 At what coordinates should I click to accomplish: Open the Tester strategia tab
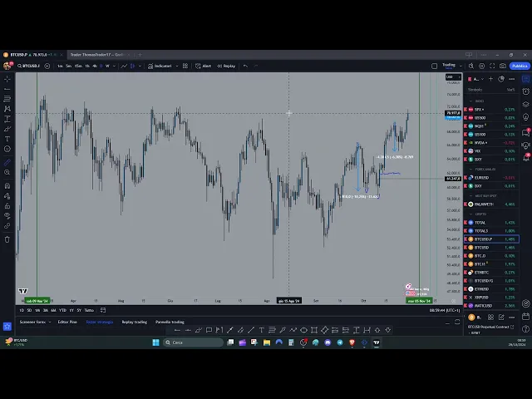tap(100, 322)
